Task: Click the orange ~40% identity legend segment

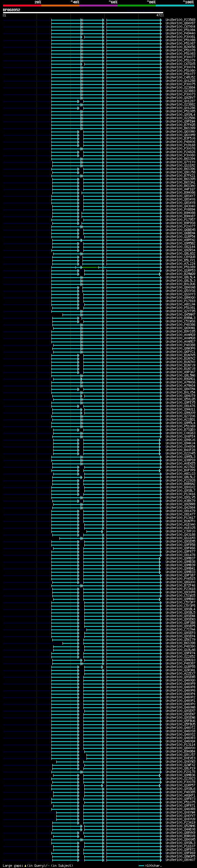Action: point(60,6)
